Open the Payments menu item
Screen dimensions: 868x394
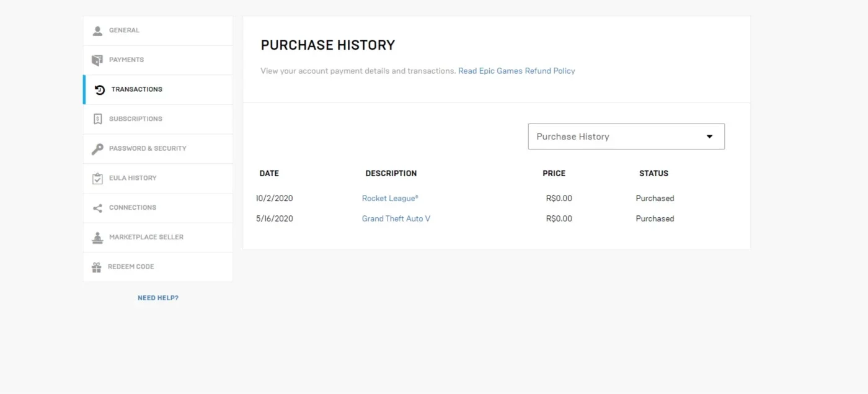[158, 60]
